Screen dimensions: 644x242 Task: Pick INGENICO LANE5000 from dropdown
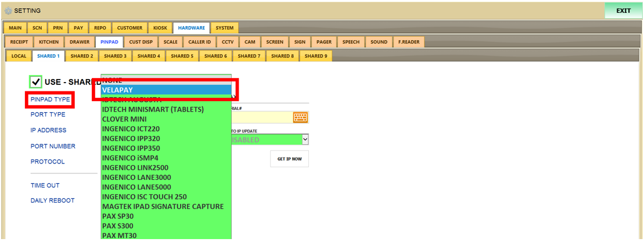click(x=166, y=187)
